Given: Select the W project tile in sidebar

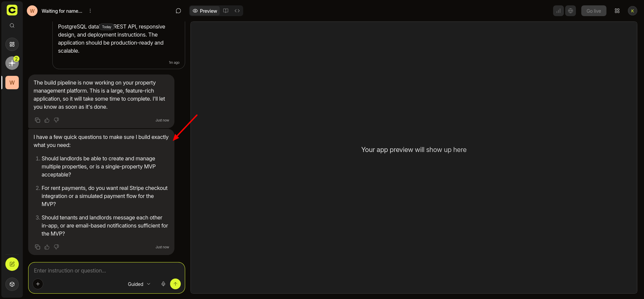Looking at the screenshot, I should tap(12, 83).
